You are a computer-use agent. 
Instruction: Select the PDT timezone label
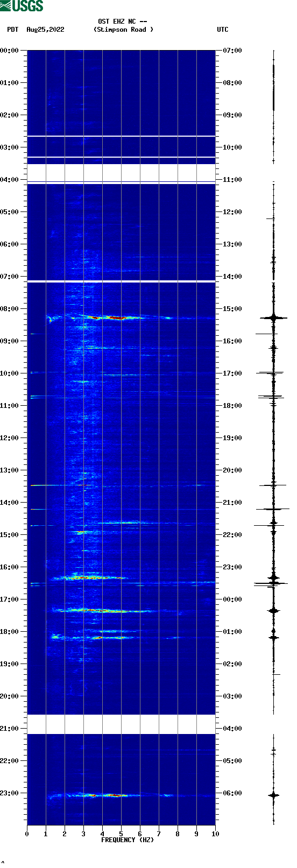pyautogui.click(x=13, y=30)
